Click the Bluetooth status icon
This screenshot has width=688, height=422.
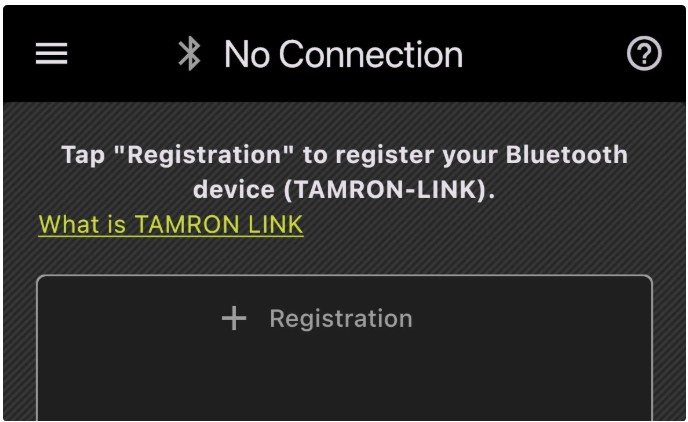(x=188, y=55)
